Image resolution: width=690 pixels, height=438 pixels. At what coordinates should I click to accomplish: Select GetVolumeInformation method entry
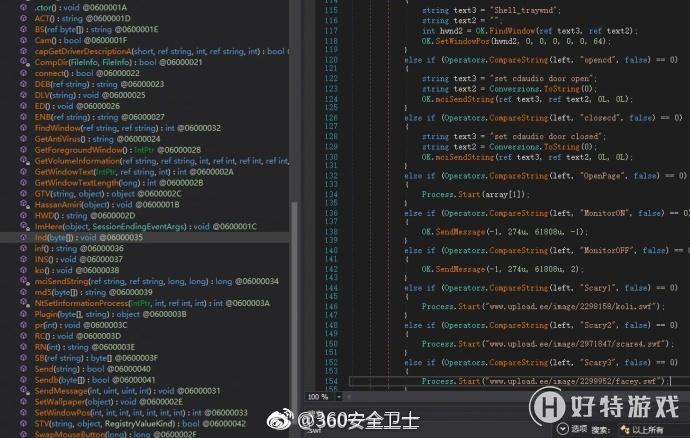click(x=162, y=161)
